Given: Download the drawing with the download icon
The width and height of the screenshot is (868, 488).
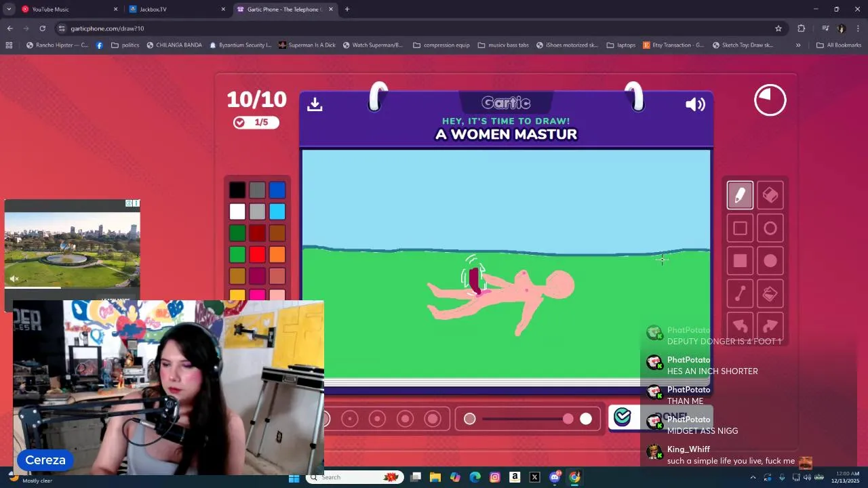Looking at the screenshot, I should pyautogui.click(x=315, y=104).
